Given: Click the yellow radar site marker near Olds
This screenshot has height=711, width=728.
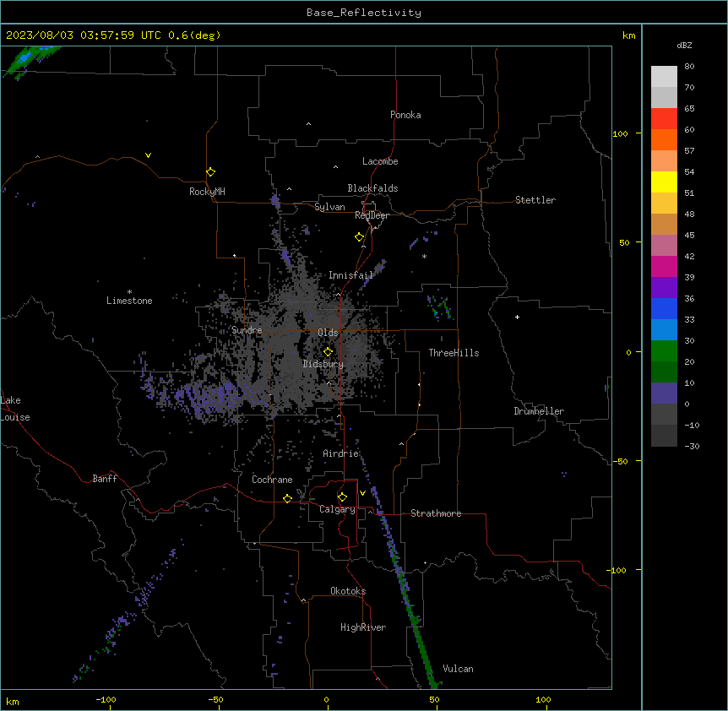Looking at the screenshot, I should tap(328, 352).
